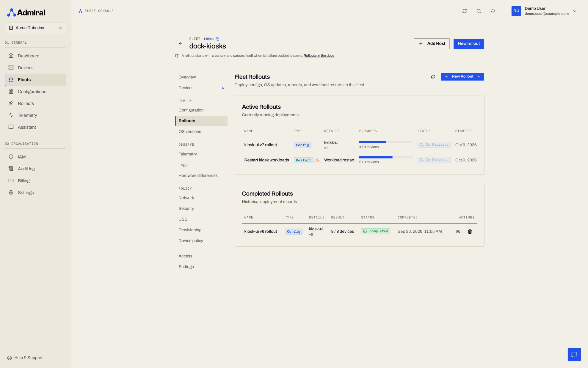Screen dimensions: 588x368
Task: Click the warning icon on Restart kiosk workloads
Action: coord(317,160)
